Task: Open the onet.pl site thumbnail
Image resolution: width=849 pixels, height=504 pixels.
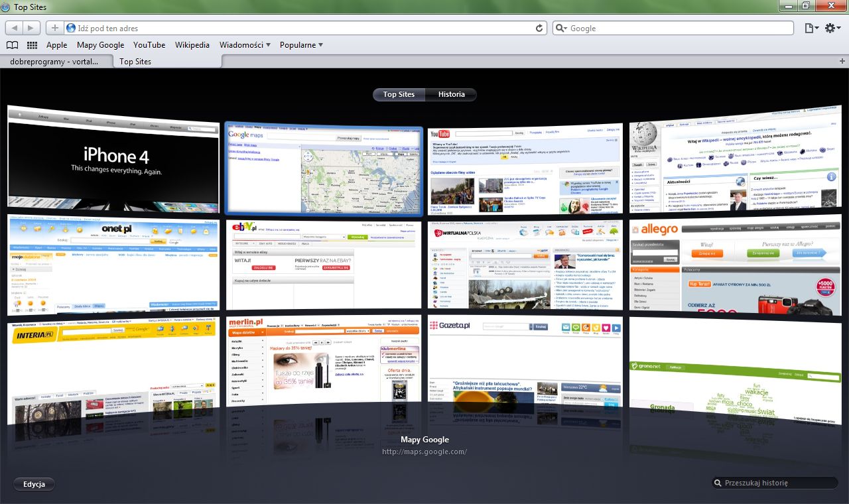Action: 113,265
